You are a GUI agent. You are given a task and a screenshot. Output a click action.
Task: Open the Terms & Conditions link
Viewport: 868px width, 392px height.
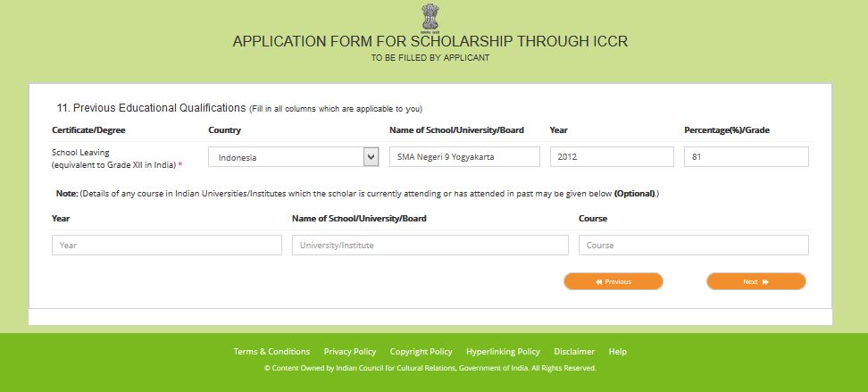tap(271, 352)
